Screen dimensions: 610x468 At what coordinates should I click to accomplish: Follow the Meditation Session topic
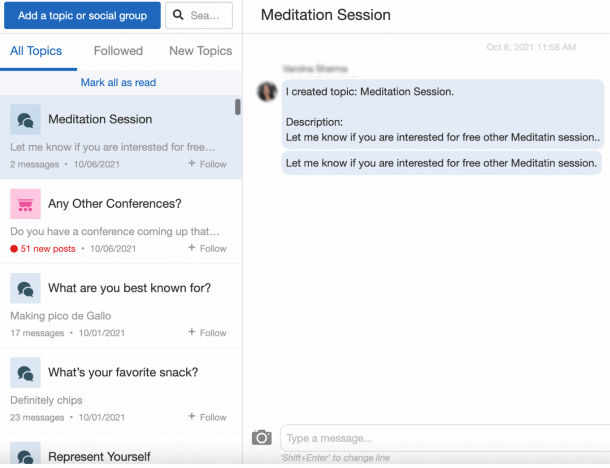207,163
